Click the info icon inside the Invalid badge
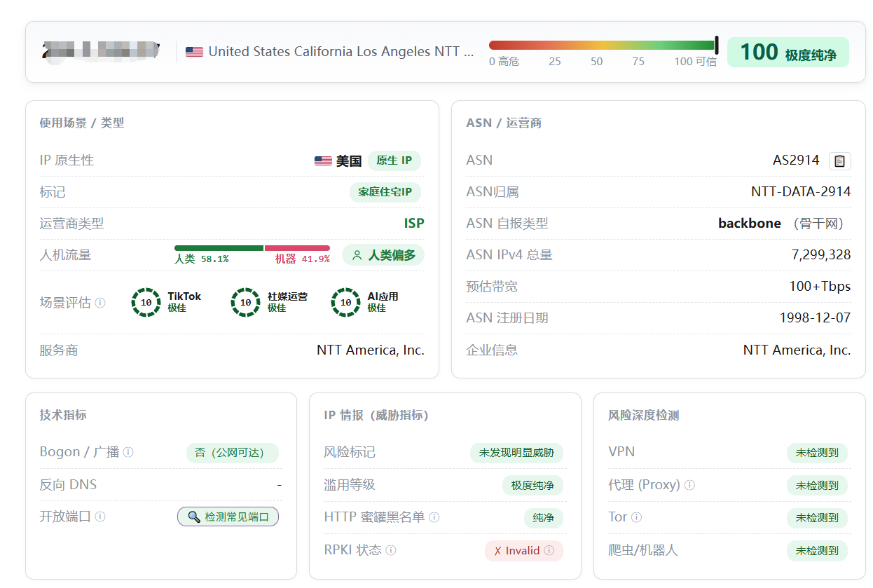Image resolution: width=873 pixels, height=588 pixels. tap(549, 551)
